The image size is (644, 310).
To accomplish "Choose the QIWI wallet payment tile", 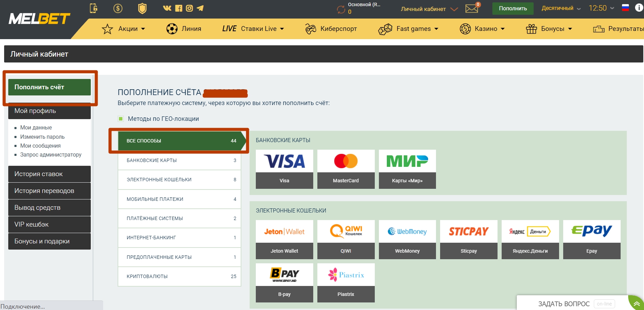I will 346,240.
